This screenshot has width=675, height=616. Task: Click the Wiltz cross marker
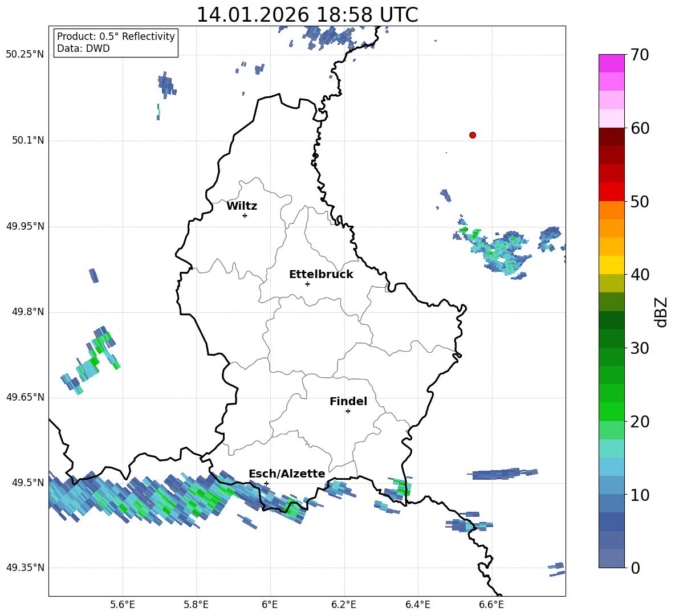[x=245, y=215]
